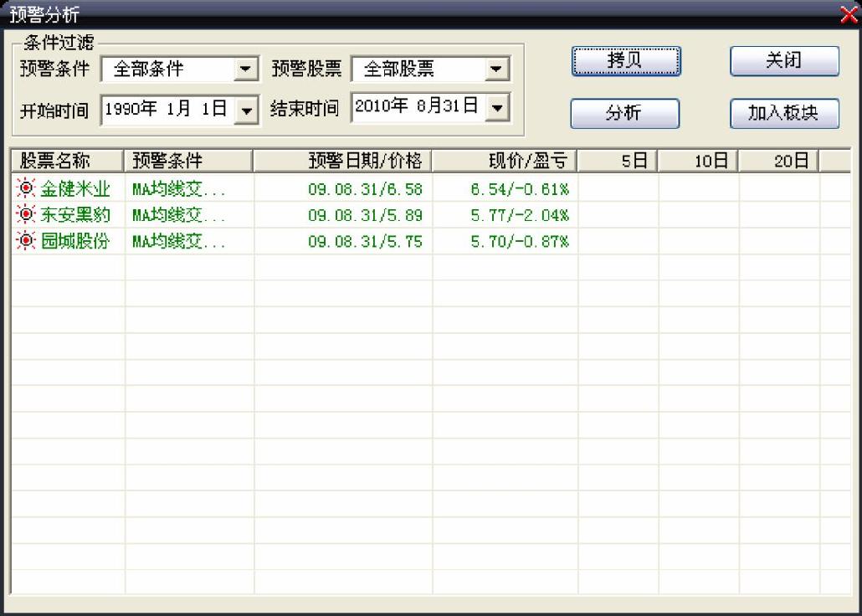Click the 拷贝 button
The height and width of the screenshot is (616, 862).
click(626, 61)
